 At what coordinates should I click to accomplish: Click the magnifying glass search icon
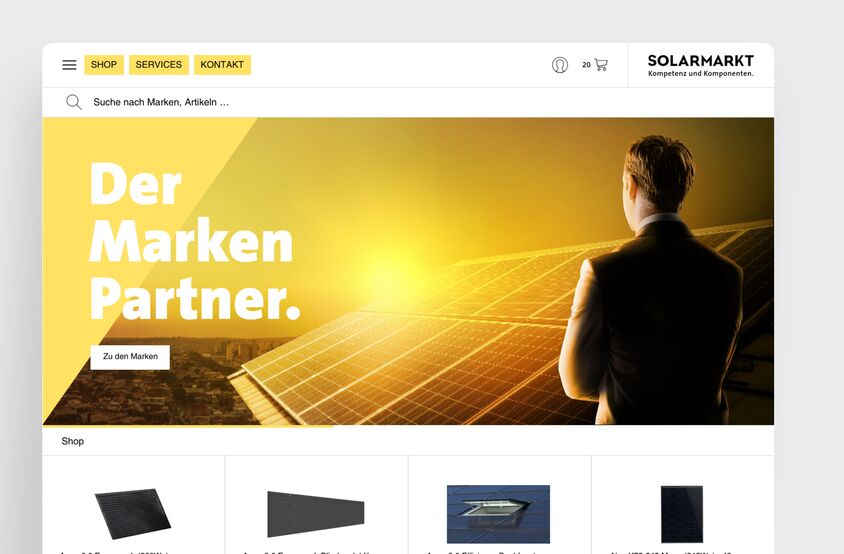point(74,102)
